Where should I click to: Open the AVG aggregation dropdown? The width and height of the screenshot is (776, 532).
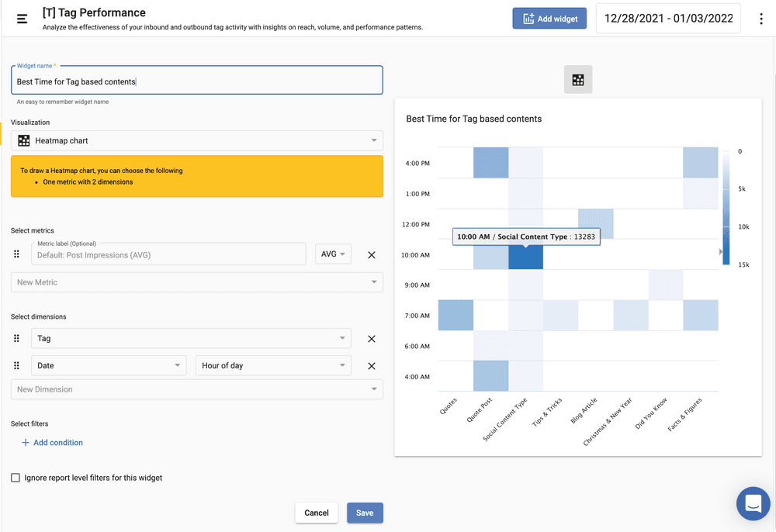coord(333,254)
